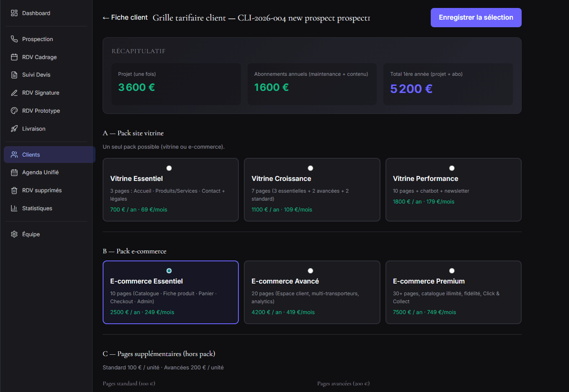Select the RDV Cadrage calendar icon
The width and height of the screenshot is (569, 392).
coord(14,57)
